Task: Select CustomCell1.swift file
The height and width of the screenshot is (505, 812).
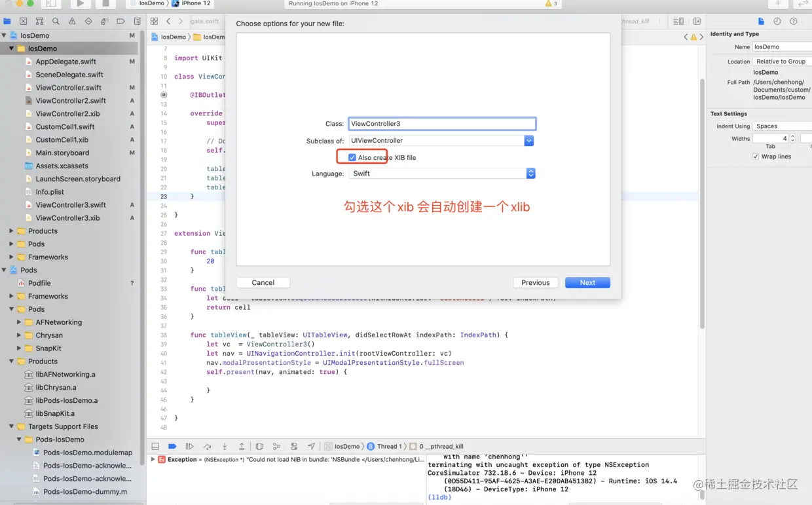Action: (65, 127)
